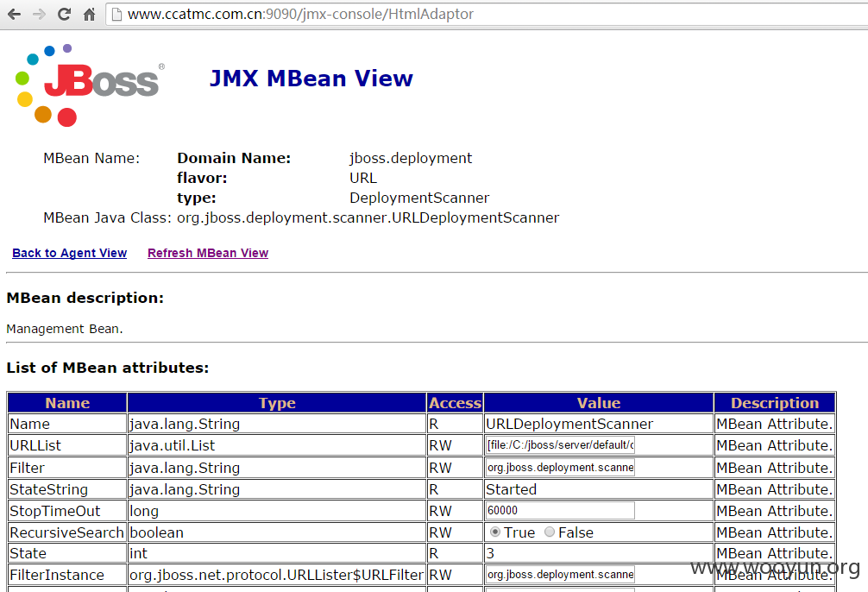
Task: Select the FilterInstance attribute name cell
Action: (x=67, y=575)
